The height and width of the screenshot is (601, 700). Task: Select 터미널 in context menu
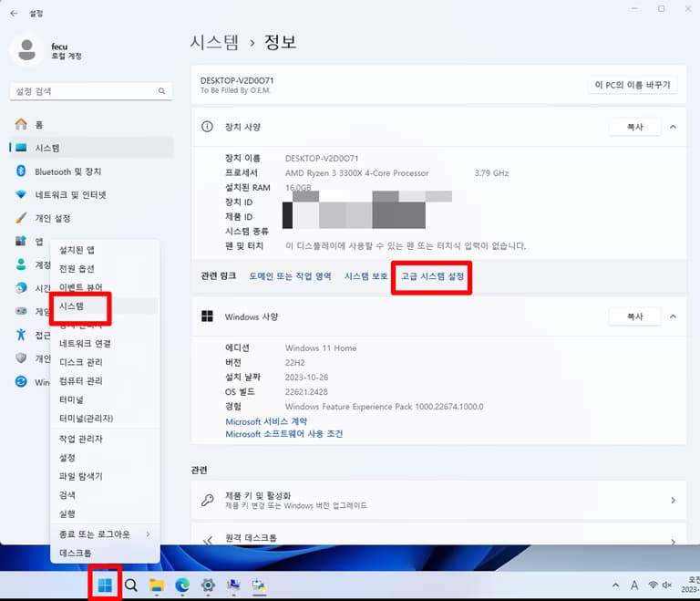[106, 400]
